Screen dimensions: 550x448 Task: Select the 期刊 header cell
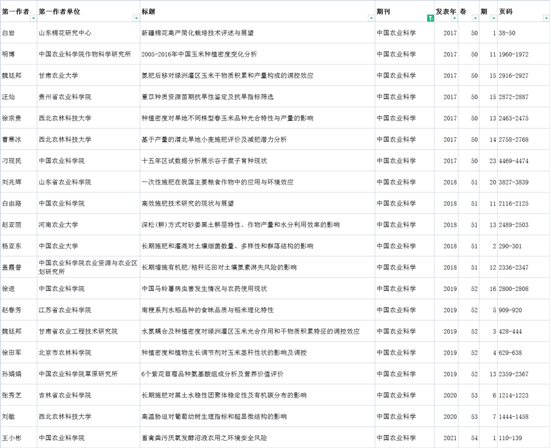click(405, 12)
